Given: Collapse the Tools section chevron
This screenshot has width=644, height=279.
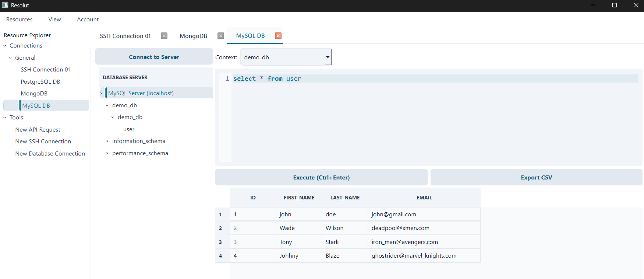Looking at the screenshot, I should click(x=5, y=118).
